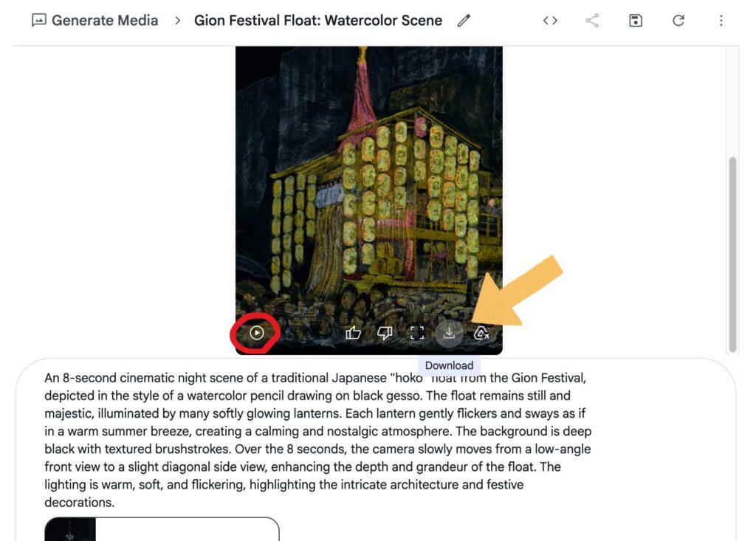Open the video in fullscreen view
756x541 pixels.
pos(417,333)
